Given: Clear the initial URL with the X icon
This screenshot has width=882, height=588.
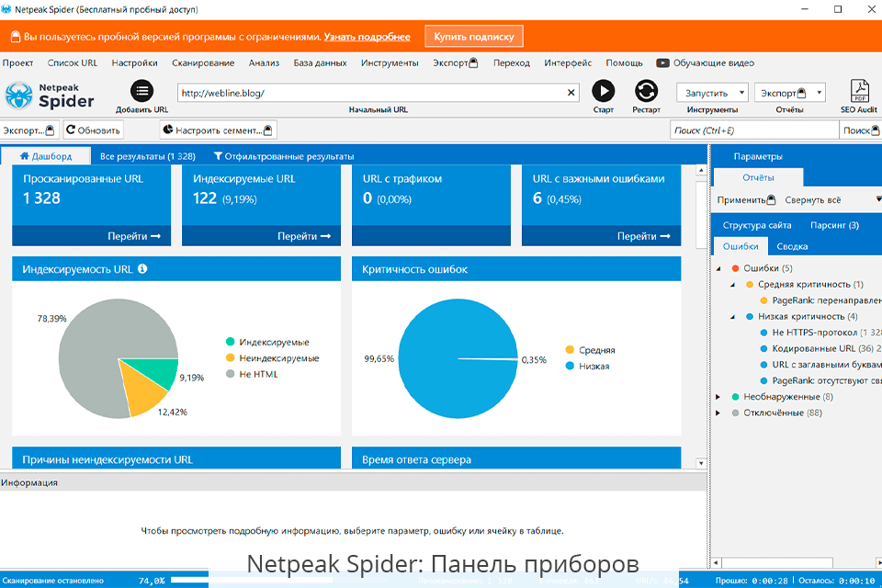Looking at the screenshot, I should click(571, 92).
